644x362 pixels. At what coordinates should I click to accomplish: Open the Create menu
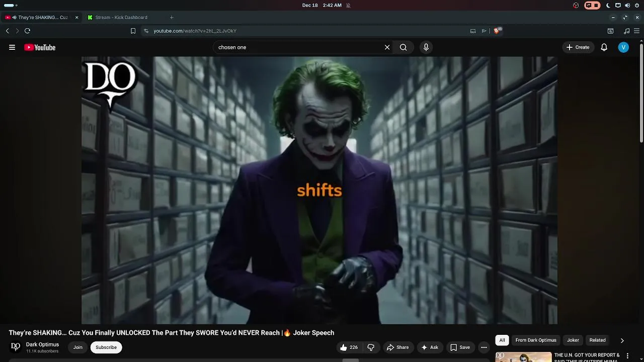(578, 47)
